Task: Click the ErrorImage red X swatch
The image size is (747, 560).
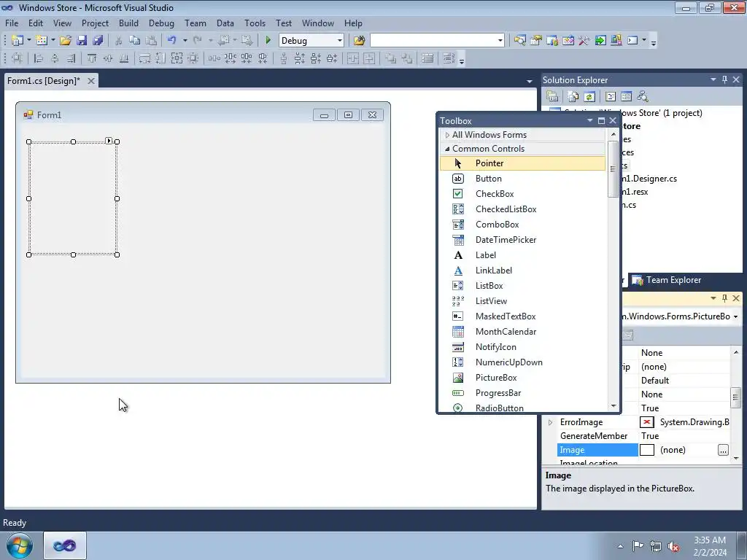Action: [646, 422]
